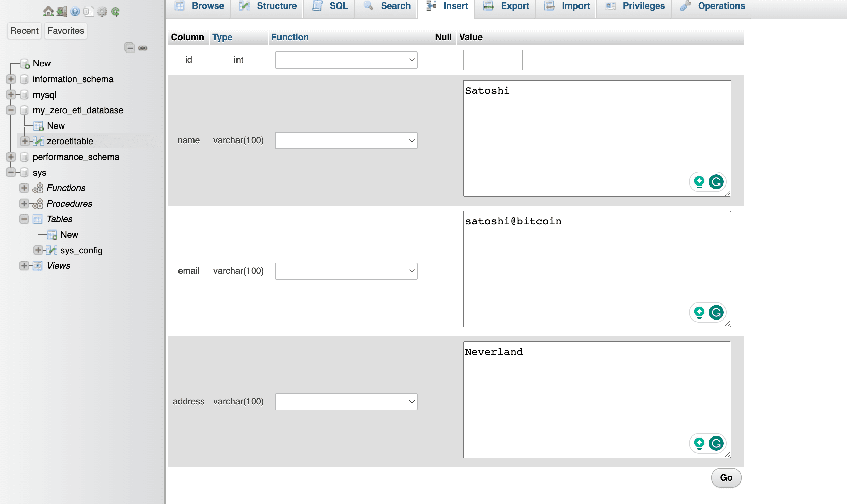The width and height of the screenshot is (847, 504).
Task: Click Grammarly icon in email field
Action: [x=716, y=312]
